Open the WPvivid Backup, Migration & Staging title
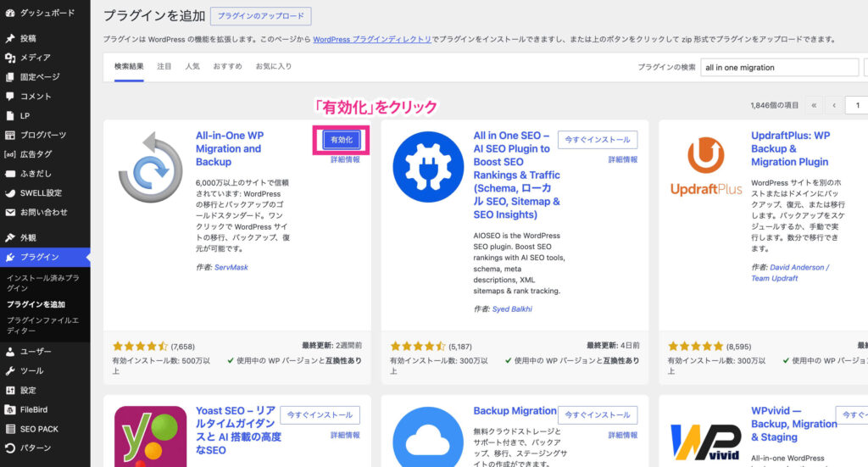868x467 pixels. pyautogui.click(x=793, y=424)
